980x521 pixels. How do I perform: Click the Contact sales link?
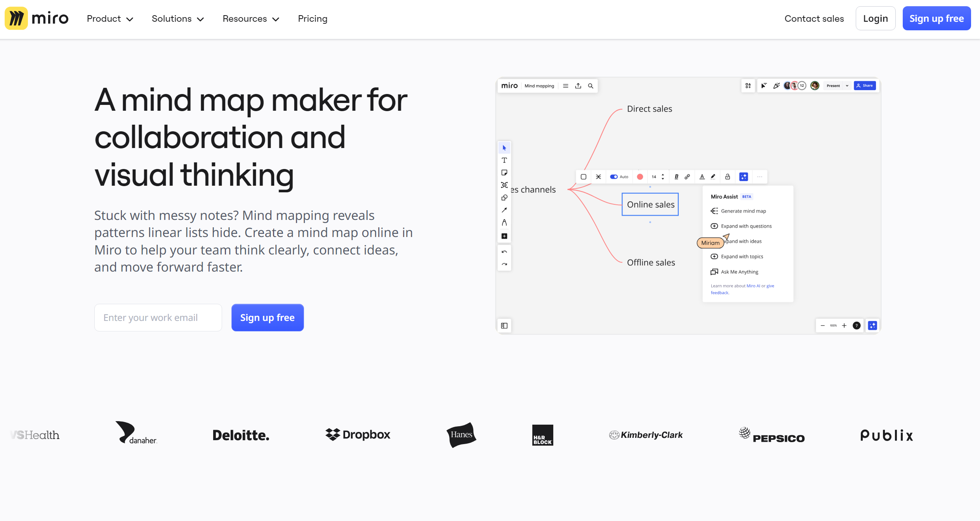[x=814, y=19]
